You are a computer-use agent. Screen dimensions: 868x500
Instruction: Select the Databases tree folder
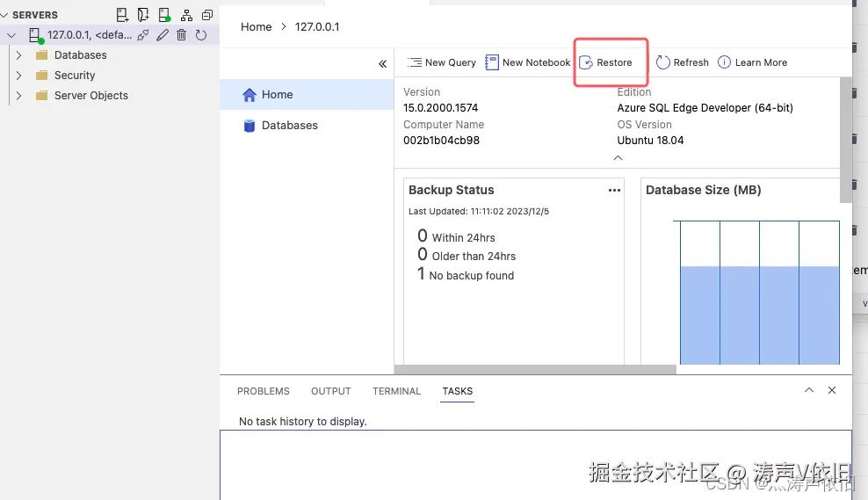80,55
